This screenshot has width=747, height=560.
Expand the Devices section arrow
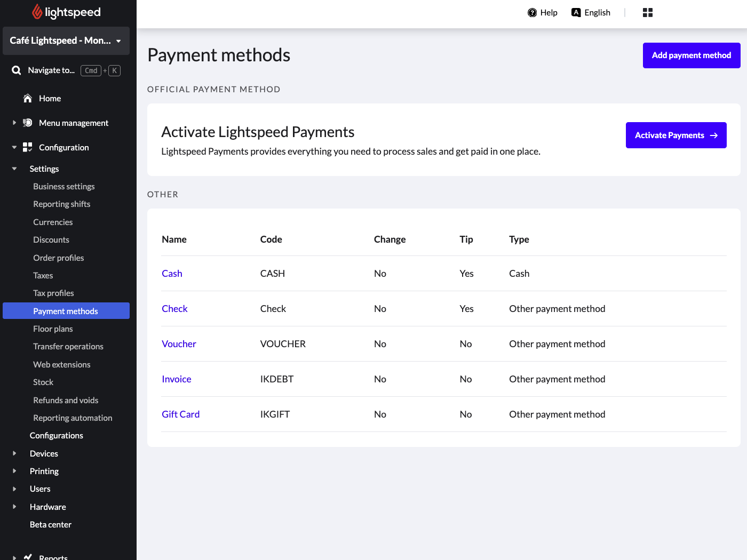tap(14, 453)
